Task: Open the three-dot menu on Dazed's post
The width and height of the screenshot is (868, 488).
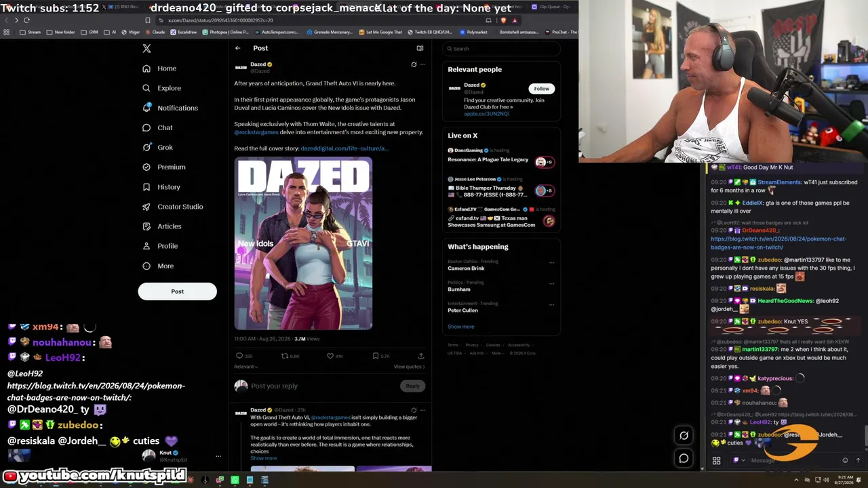Action: click(x=422, y=64)
